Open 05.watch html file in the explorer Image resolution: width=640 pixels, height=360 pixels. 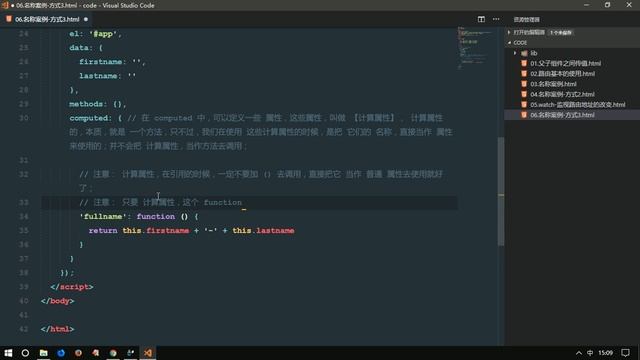tap(578, 104)
